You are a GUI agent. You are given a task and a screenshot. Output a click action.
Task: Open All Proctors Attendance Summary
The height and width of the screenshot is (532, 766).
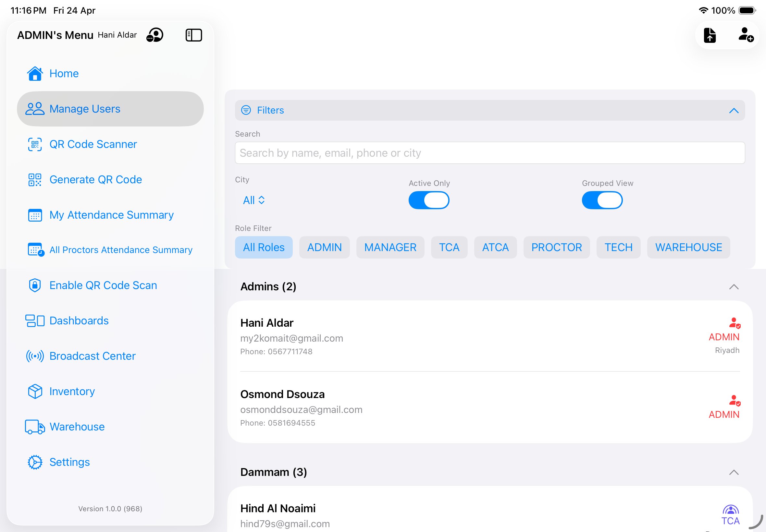[121, 250]
